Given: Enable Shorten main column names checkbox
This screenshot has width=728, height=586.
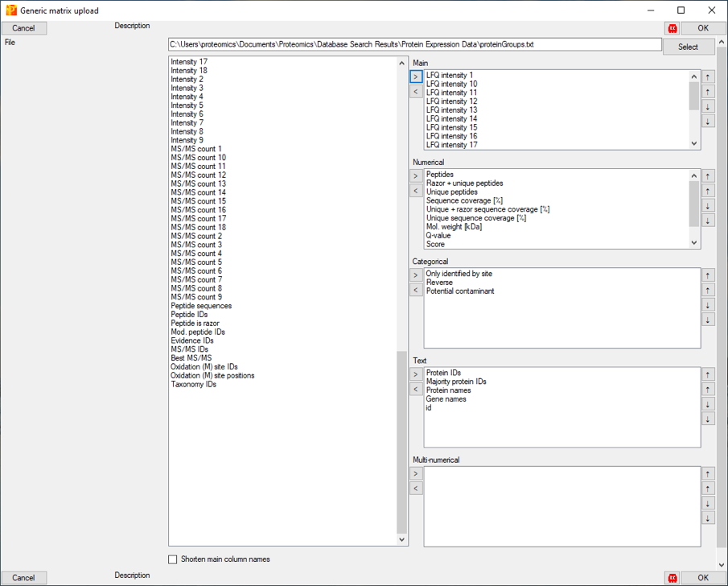Looking at the screenshot, I should point(173,559).
